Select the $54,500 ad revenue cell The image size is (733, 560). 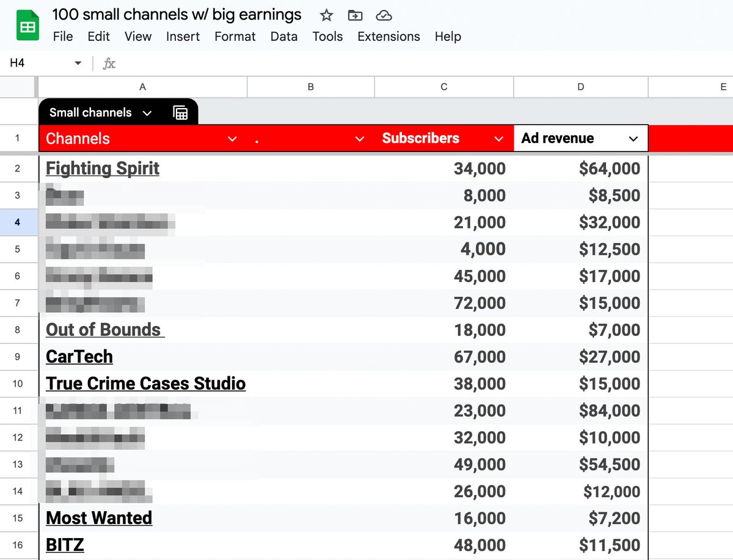coord(581,464)
